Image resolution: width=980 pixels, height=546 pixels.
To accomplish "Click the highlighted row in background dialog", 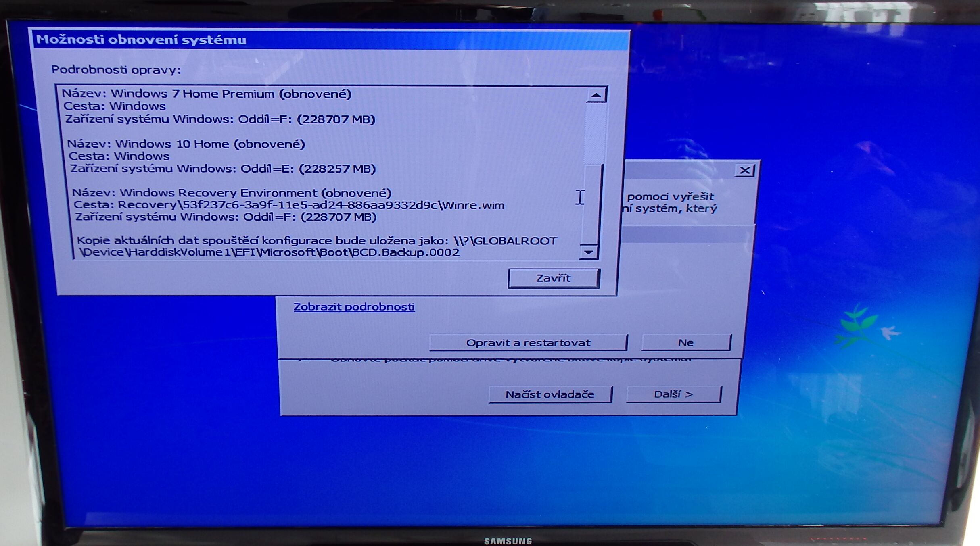I will tap(686, 235).
